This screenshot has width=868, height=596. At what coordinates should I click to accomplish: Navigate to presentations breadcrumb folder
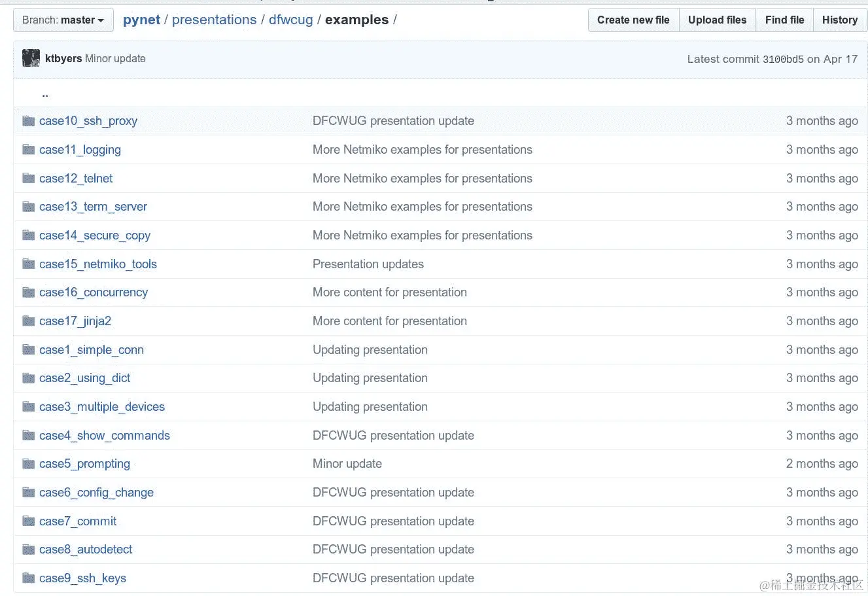(214, 20)
